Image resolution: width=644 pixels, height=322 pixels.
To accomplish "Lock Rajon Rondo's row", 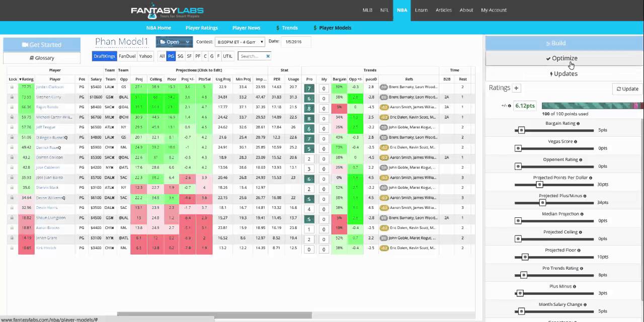I will [x=12, y=107].
